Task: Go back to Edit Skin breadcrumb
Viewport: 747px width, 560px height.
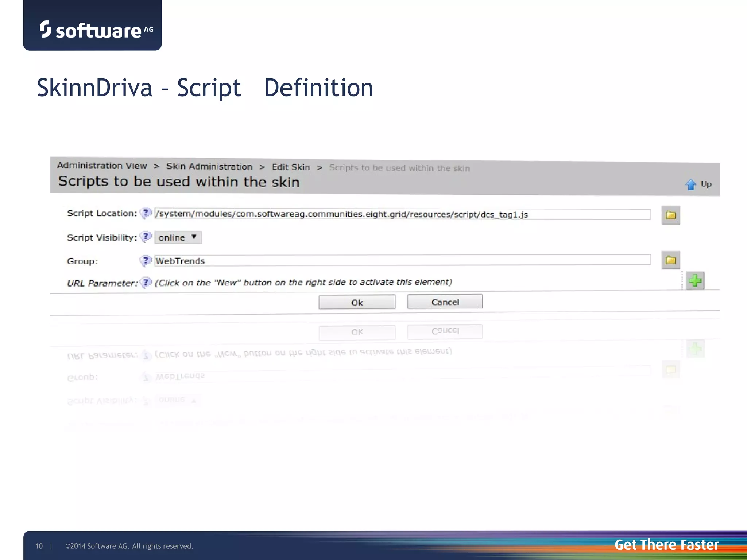Action: pyautogui.click(x=291, y=167)
